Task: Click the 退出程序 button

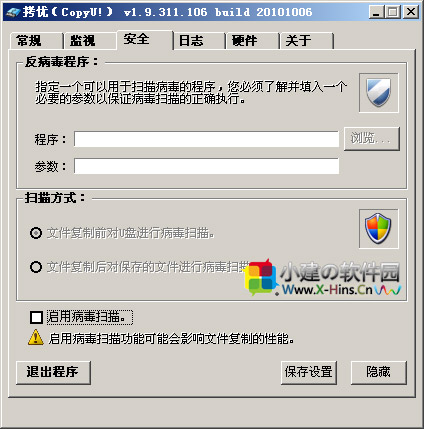Action: tap(53, 372)
